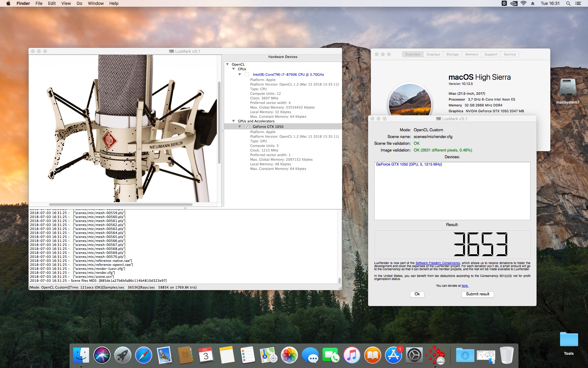Open System Preferences gear in dock
The image size is (588, 368).
pyautogui.click(x=414, y=355)
